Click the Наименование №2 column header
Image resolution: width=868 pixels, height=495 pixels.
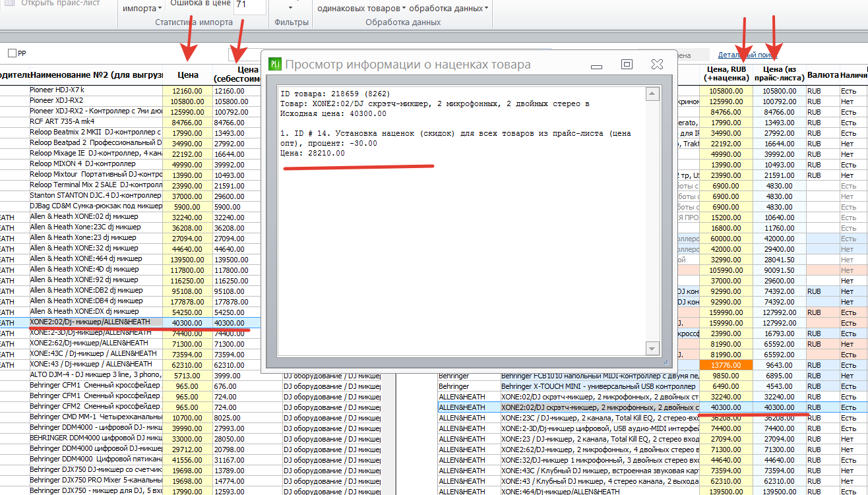click(x=96, y=75)
